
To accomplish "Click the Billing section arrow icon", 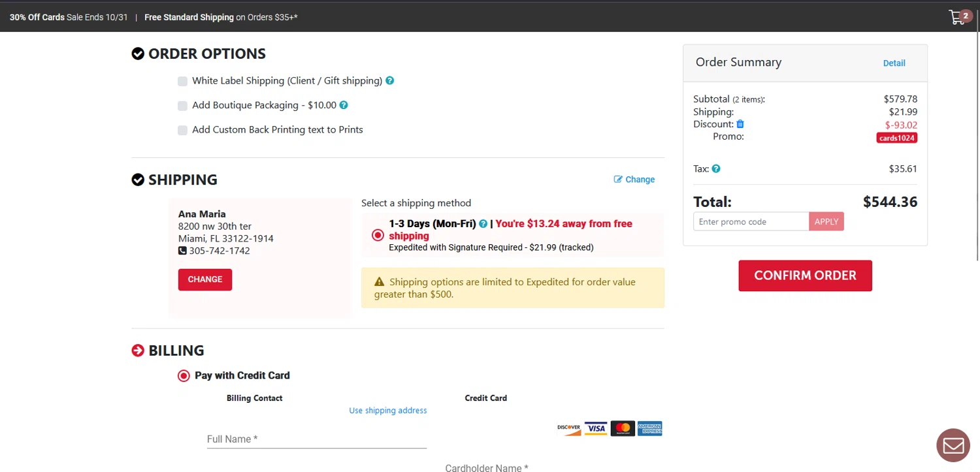I will coord(138,351).
